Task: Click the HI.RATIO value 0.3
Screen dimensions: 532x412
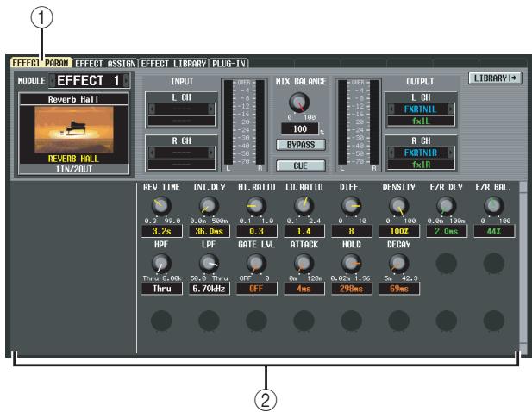Action: click(257, 231)
